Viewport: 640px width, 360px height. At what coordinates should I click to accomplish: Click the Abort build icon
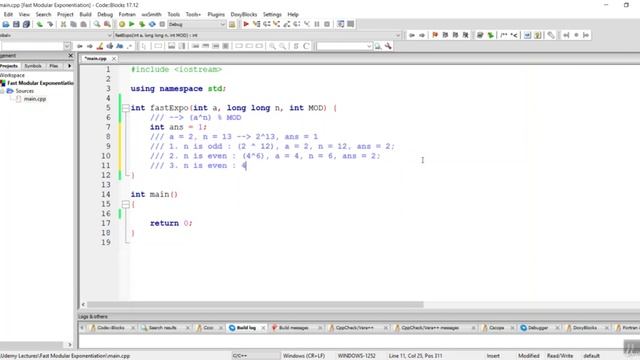(162, 24)
